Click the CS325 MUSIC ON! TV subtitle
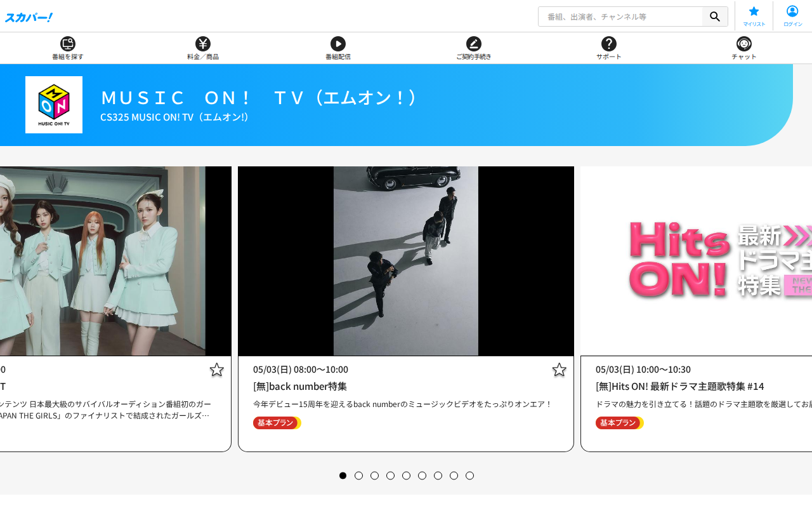This screenshot has width=812, height=508. pos(174,117)
